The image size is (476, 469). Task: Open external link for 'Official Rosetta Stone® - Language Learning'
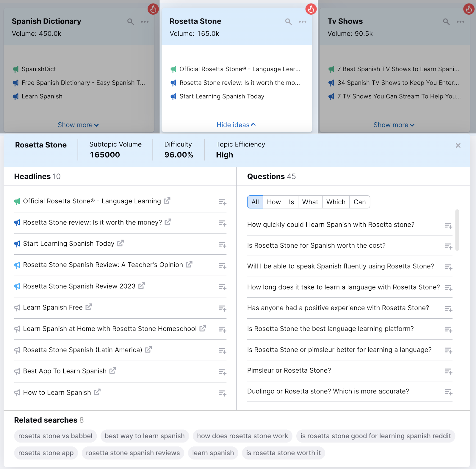pyautogui.click(x=167, y=201)
